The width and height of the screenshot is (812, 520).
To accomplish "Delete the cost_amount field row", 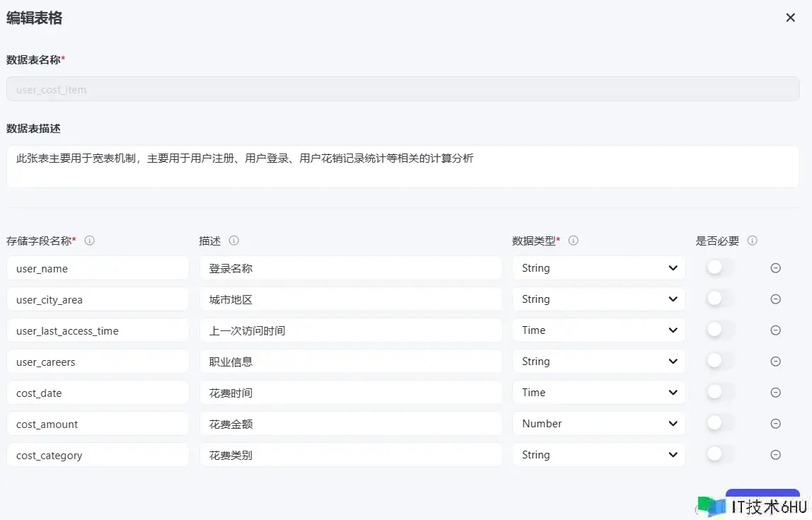I will point(775,424).
